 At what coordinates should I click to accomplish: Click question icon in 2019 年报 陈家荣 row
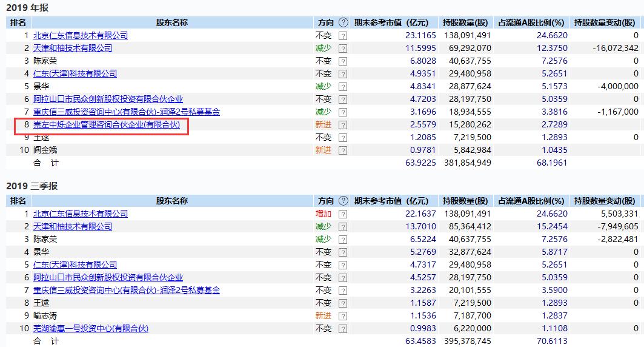[343, 61]
